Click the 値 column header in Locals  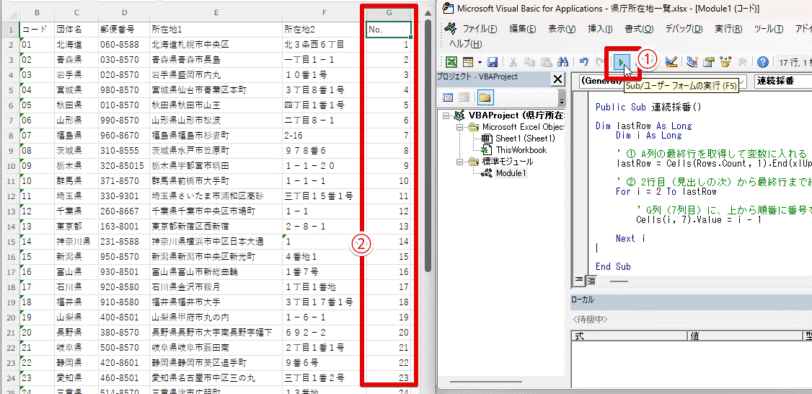tap(744, 337)
